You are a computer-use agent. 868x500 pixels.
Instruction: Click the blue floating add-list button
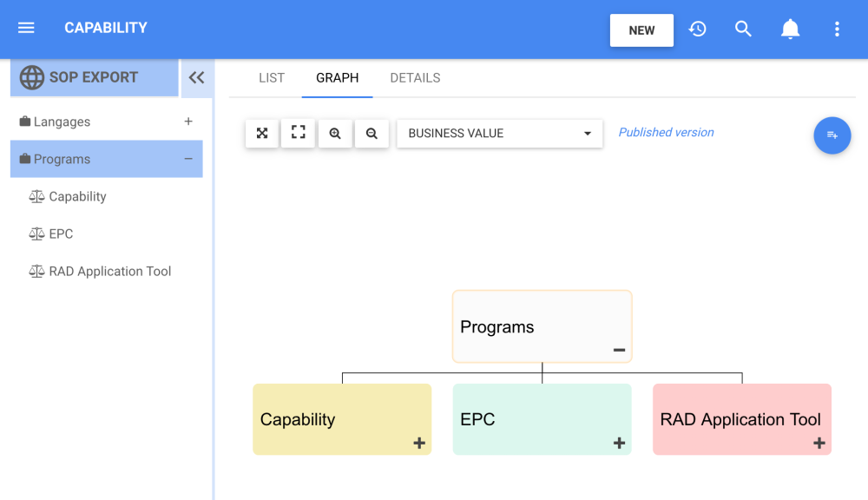click(832, 135)
